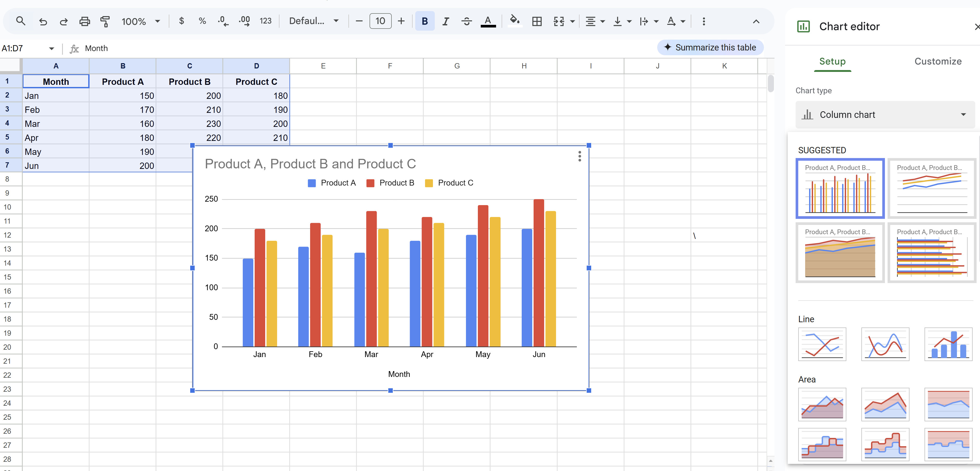Undo the last action
980x471 pixels.
point(43,21)
